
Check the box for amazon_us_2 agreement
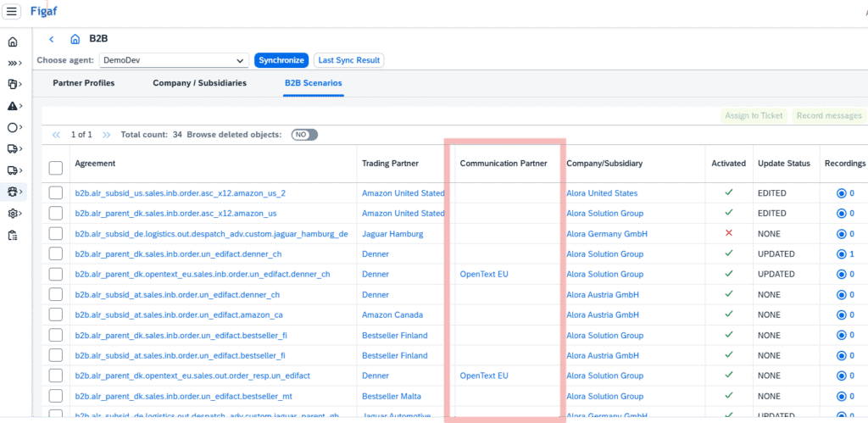pyautogui.click(x=55, y=193)
